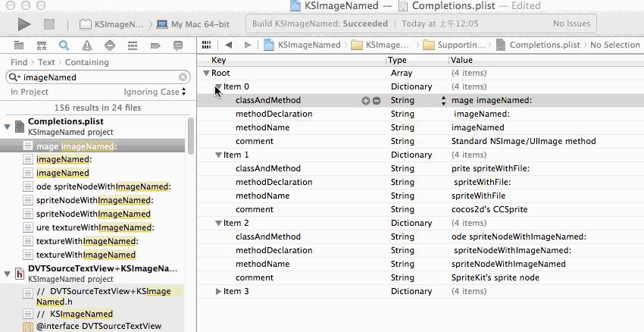Viewport: 644px width, 332px height.
Task: Go back with the left arrow in jump bar
Action: (x=227, y=45)
